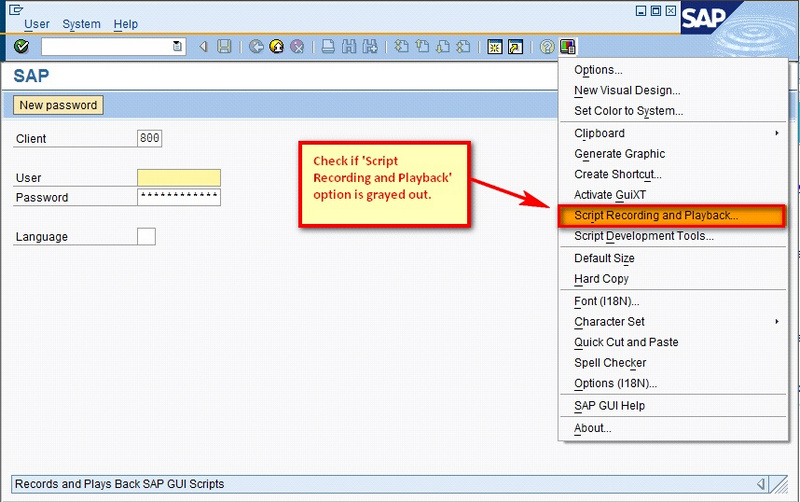The image size is (800, 502).
Task: Click the Help question mark icon
Action: click(547, 47)
